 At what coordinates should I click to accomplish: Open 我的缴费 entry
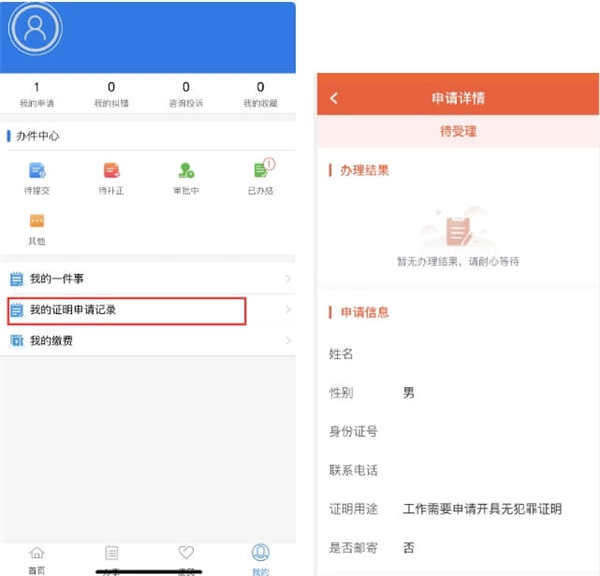[x=148, y=341]
